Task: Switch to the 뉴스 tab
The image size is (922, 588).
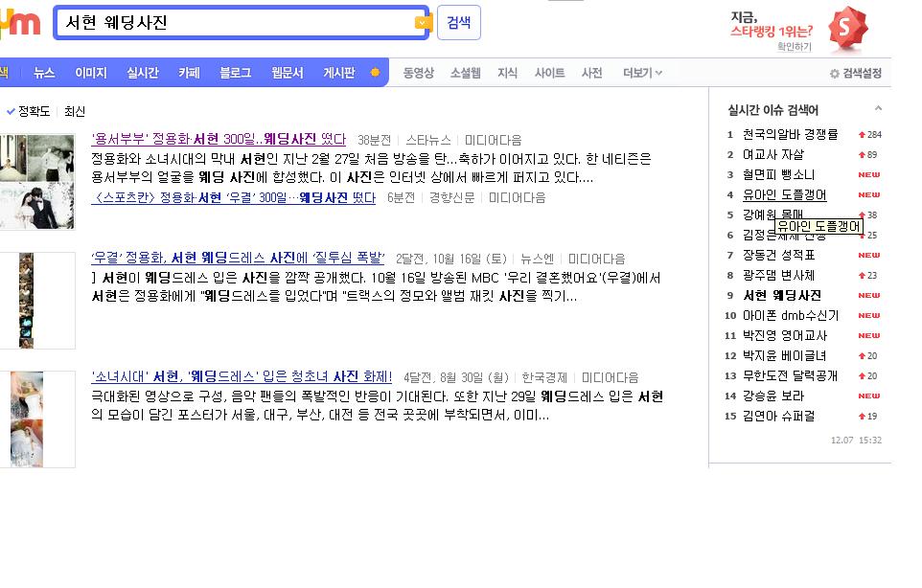Action: (x=44, y=73)
